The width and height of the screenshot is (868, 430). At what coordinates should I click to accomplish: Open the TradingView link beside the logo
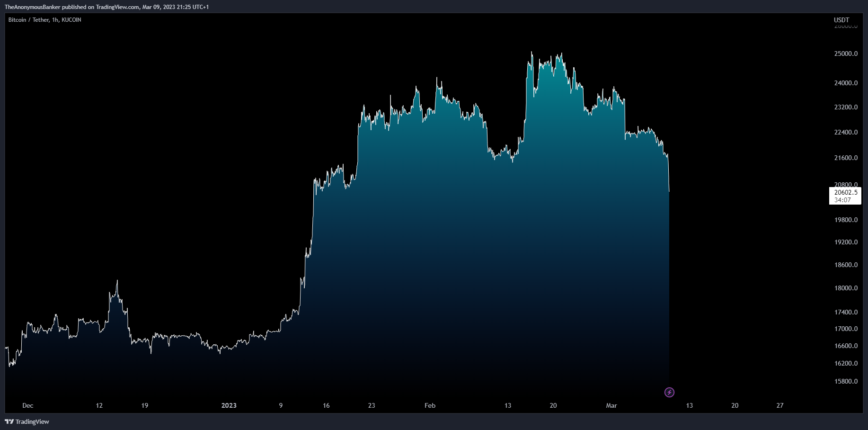pyautogui.click(x=32, y=421)
